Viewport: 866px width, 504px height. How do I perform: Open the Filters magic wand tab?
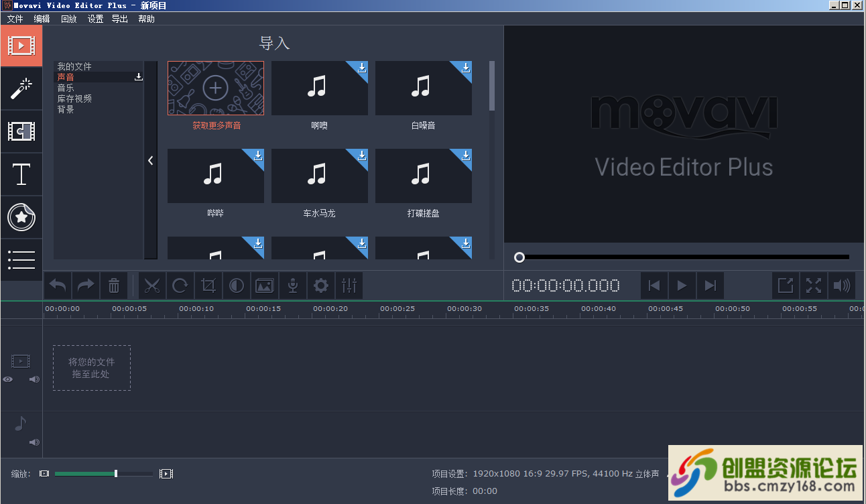tap(21, 88)
